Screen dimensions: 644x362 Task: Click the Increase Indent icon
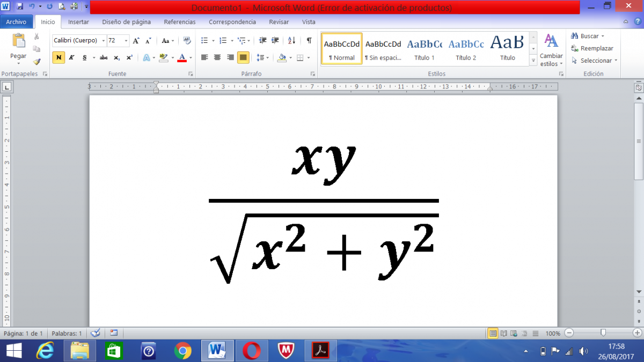[x=275, y=41]
